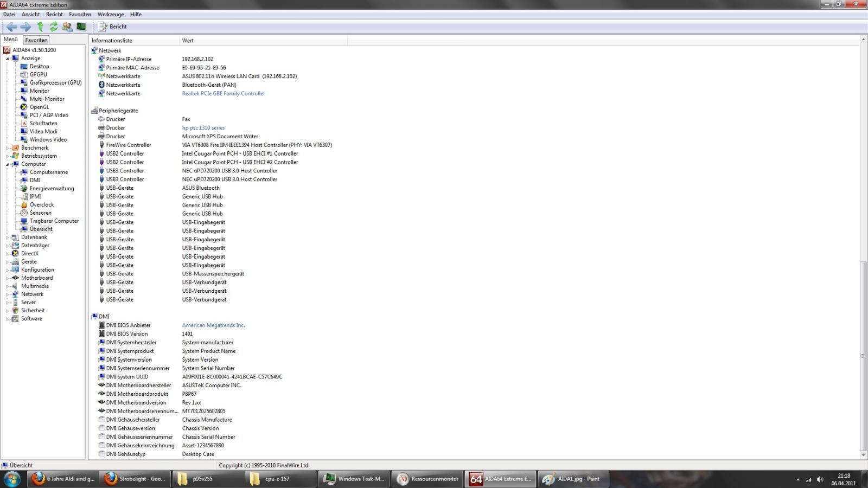The image size is (868, 488).
Task: Collapse the Computer tree node
Action: (8, 164)
